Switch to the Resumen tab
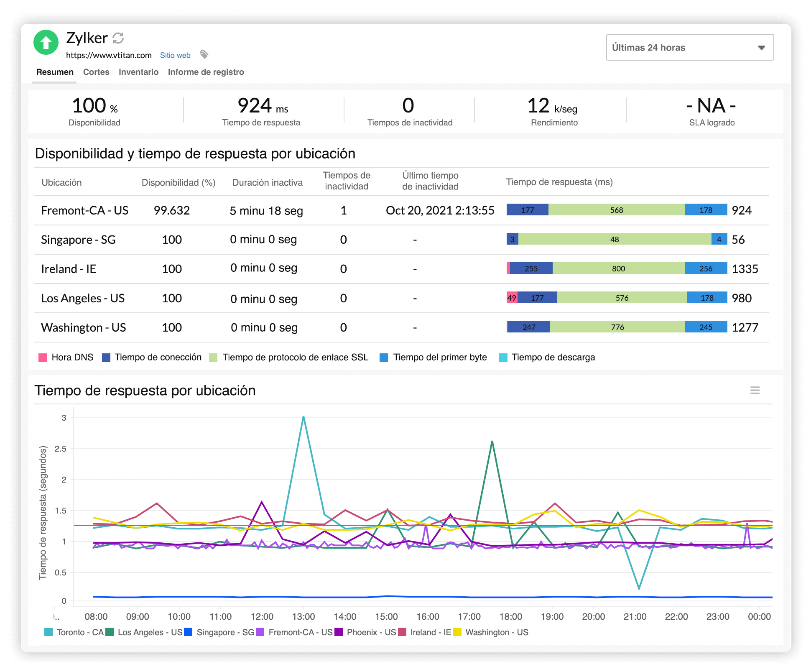Screen dimensions: 811x672 55,72
